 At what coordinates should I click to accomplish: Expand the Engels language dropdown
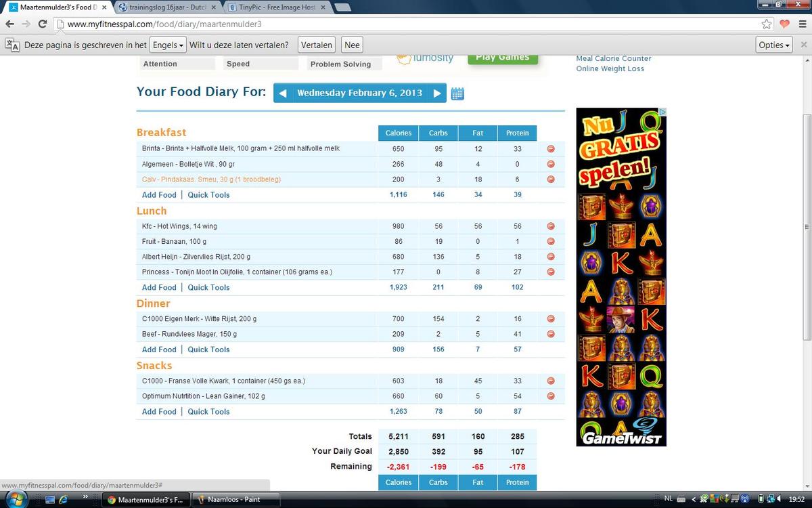168,45
